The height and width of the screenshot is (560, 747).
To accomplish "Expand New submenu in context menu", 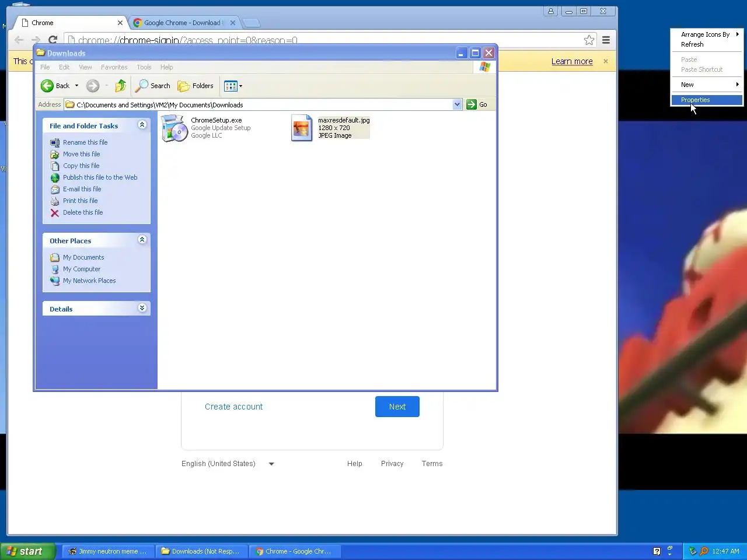I will [x=707, y=85].
